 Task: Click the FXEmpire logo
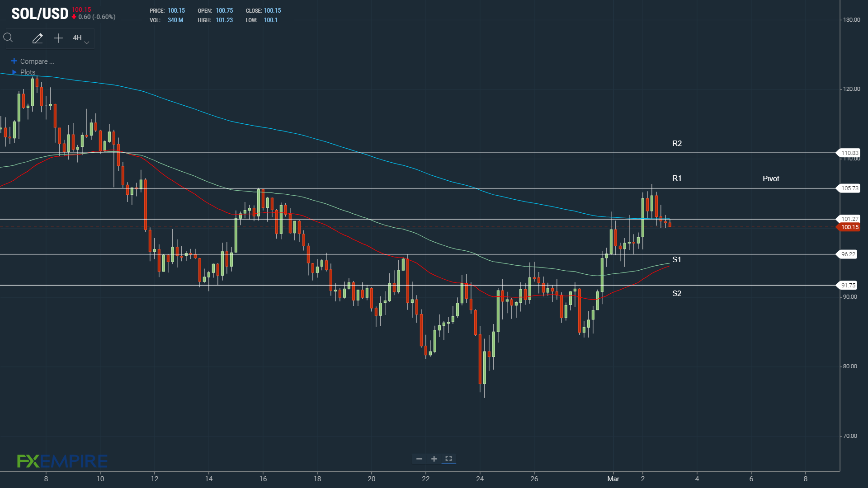pos(62,461)
